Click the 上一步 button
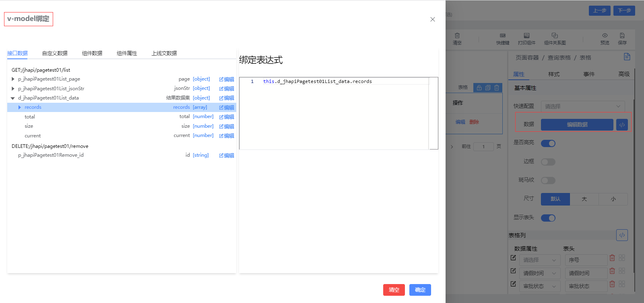Screen dimensions: 644x303 coord(600,10)
